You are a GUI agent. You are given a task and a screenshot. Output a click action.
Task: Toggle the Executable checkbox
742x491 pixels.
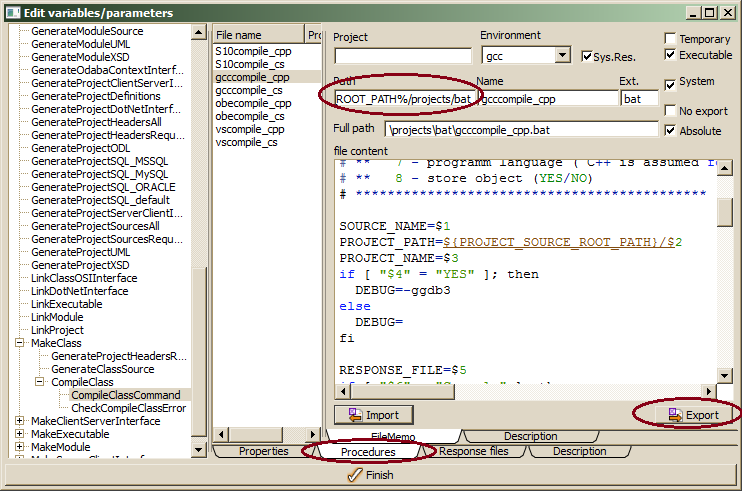pos(671,55)
